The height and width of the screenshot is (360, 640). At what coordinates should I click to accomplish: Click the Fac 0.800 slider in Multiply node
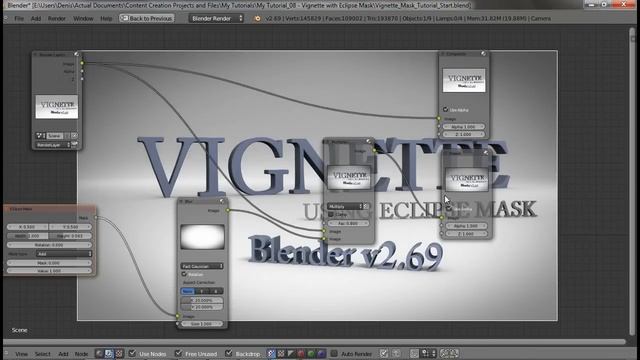tap(348, 223)
